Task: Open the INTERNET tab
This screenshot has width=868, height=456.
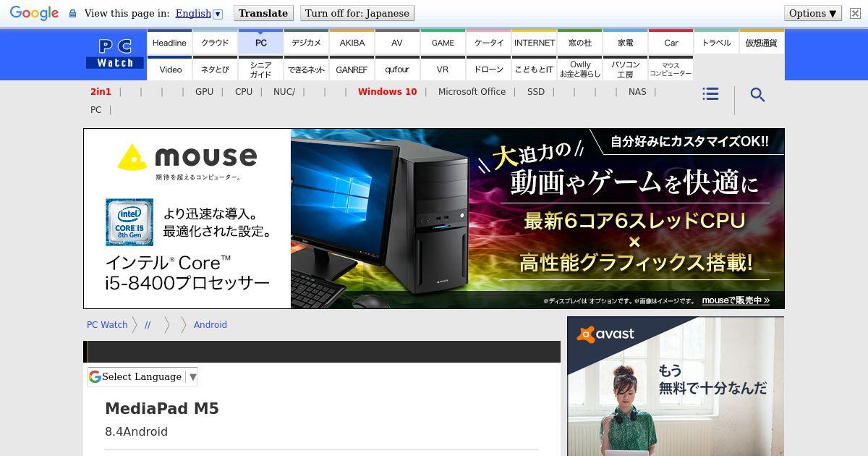Action: [x=534, y=43]
